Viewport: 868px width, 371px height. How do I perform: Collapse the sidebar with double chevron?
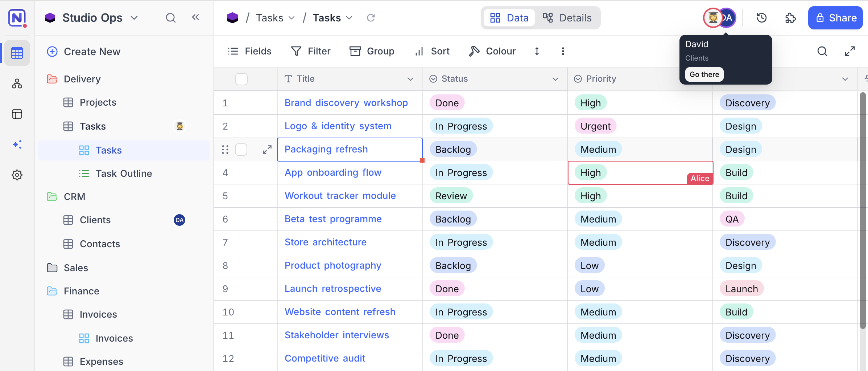tap(195, 17)
